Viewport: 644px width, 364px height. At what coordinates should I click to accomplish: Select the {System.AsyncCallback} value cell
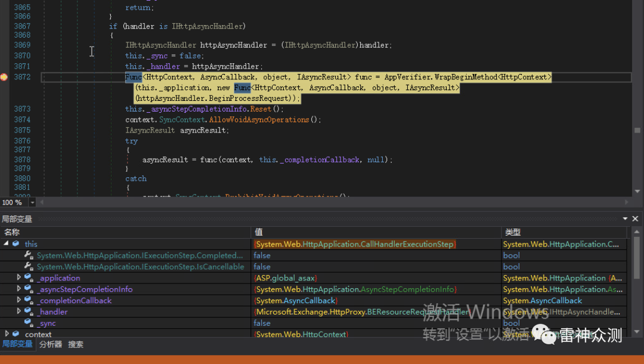pos(376,300)
